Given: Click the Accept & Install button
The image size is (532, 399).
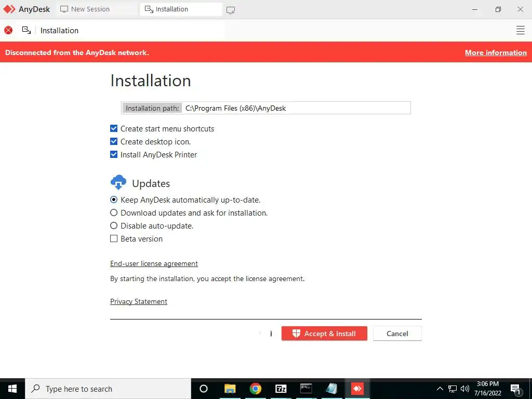Looking at the screenshot, I should click(x=324, y=334).
